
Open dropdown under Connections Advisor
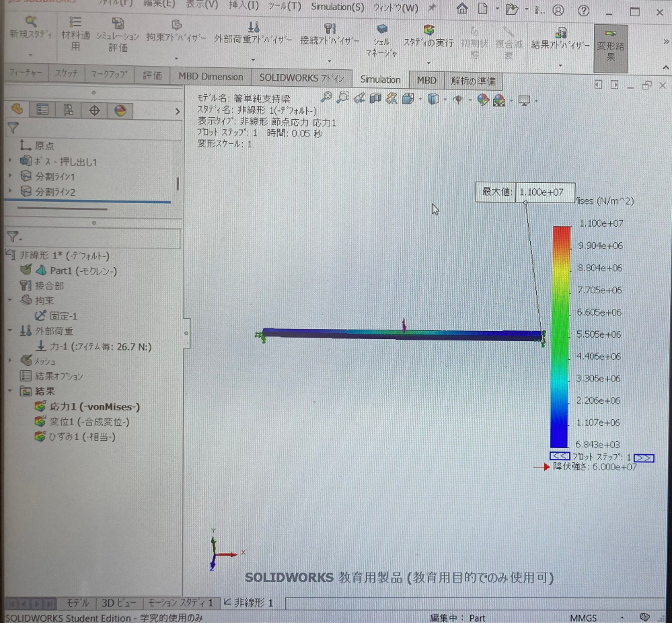pyautogui.click(x=329, y=61)
